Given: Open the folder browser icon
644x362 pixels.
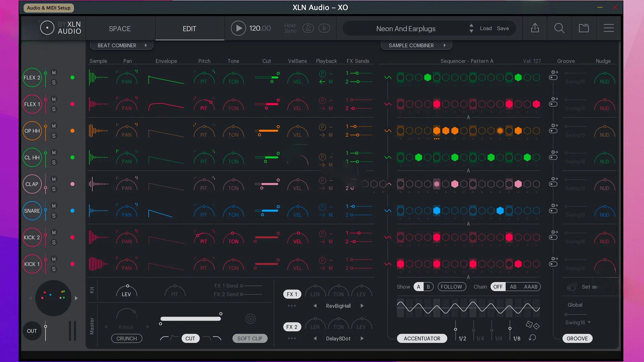Looking at the screenshot, I should 584,28.
